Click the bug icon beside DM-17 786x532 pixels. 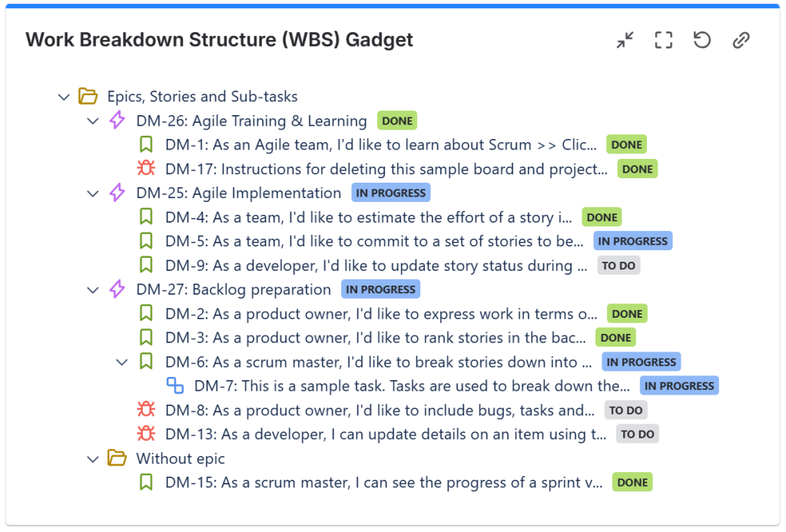coord(146,169)
